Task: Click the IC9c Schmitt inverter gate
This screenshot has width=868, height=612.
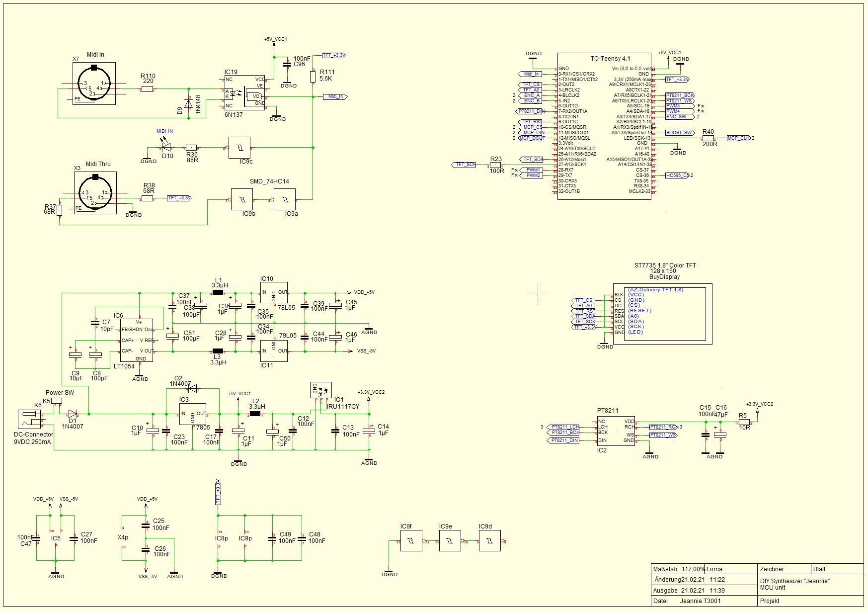Action: [x=239, y=148]
